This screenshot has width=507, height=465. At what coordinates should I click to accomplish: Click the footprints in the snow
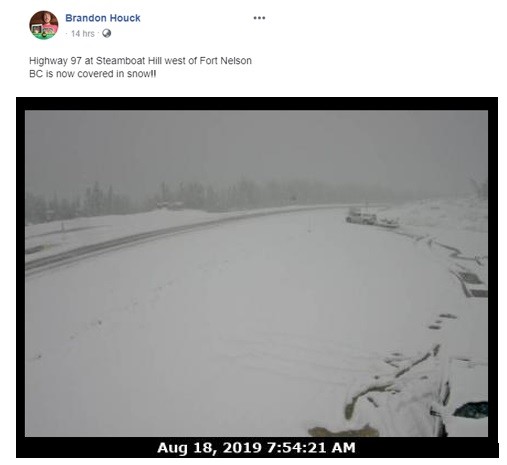438,322
